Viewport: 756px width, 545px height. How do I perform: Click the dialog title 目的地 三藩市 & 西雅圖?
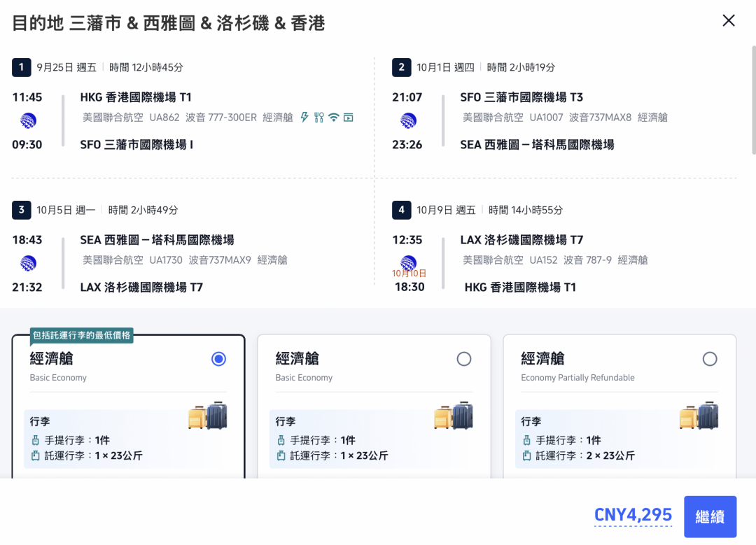tap(168, 23)
